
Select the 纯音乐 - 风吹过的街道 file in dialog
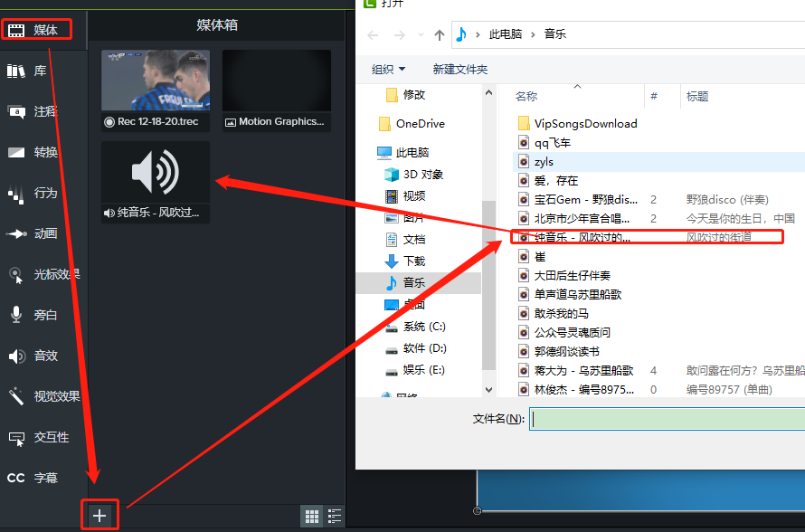(x=647, y=237)
